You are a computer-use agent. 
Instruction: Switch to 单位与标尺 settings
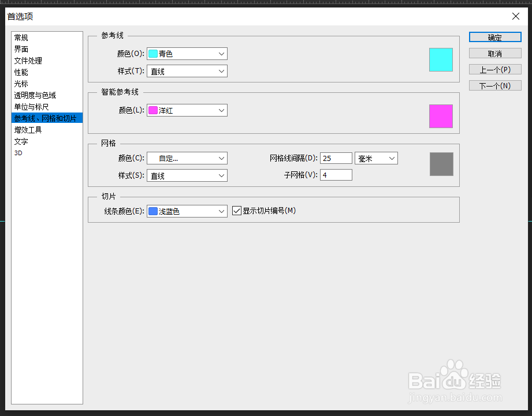(47, 107)
